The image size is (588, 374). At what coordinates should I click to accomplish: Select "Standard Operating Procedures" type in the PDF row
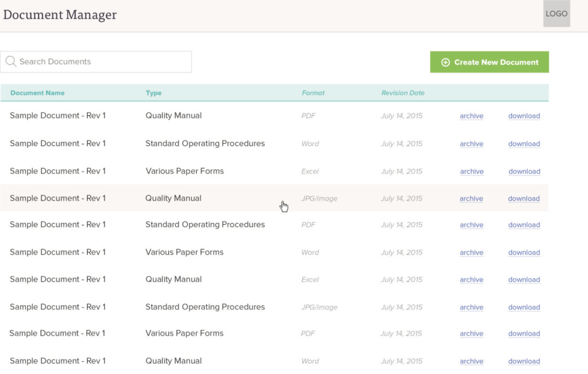[x=205, y=225]
